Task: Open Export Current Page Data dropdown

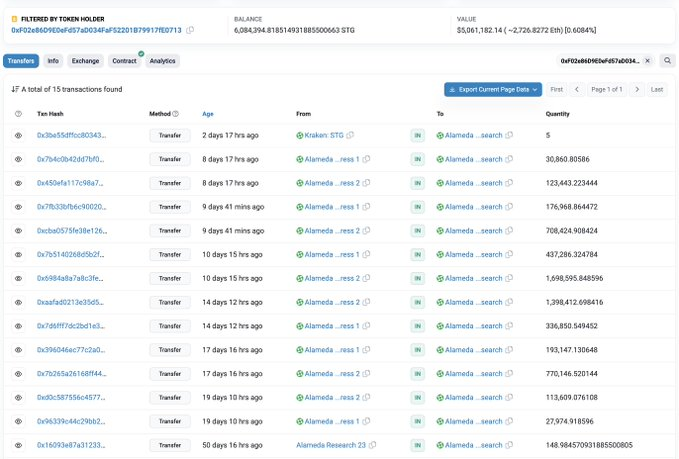Action: click(x=493, y=89)
